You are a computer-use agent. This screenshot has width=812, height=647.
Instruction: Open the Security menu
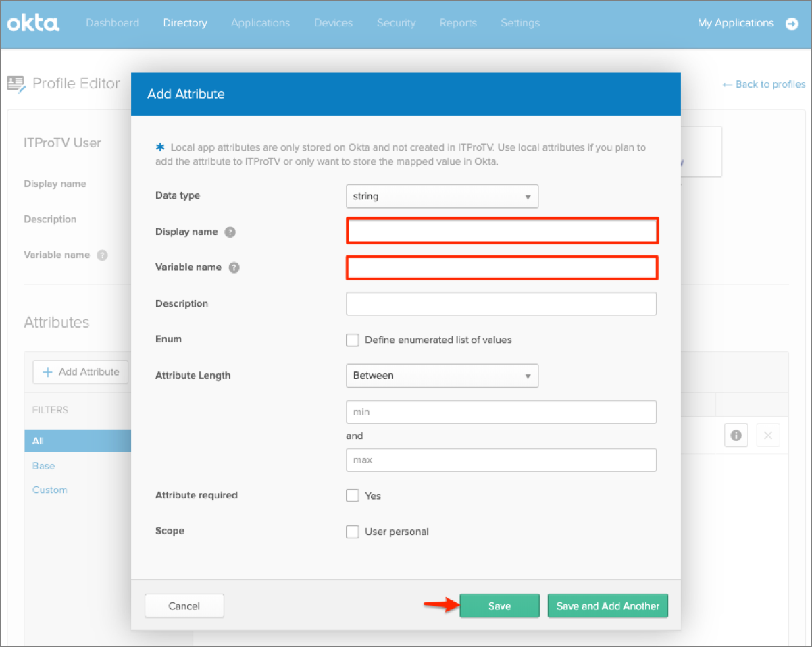(x=396, y=23)
